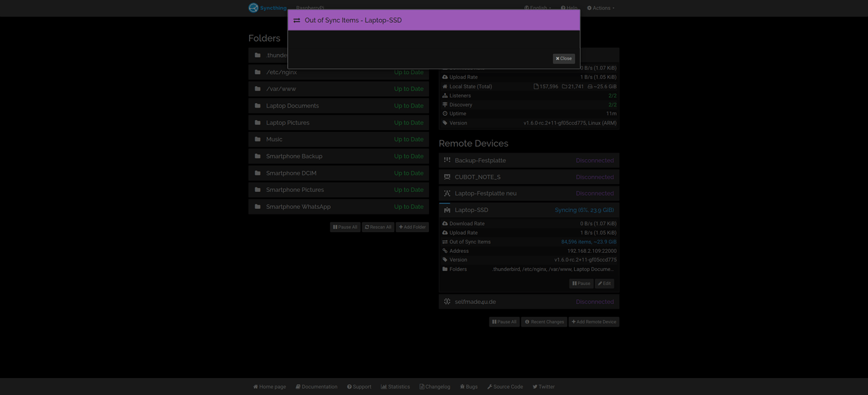Image resolution: width=868 pixels, height=395 pixels.
Task: Click the Uptime clock icon
Action: point(445,114)
